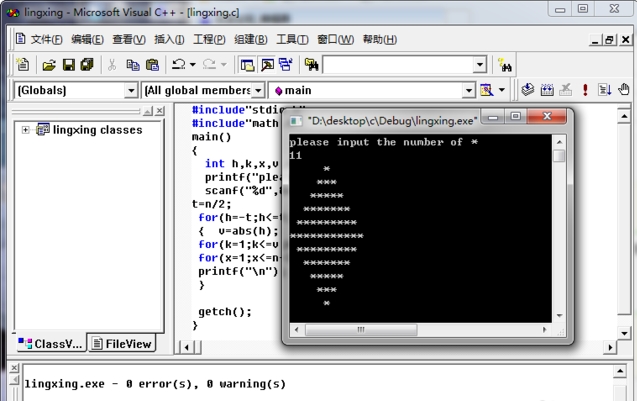Save the file with the floppy disk icon

68,65
